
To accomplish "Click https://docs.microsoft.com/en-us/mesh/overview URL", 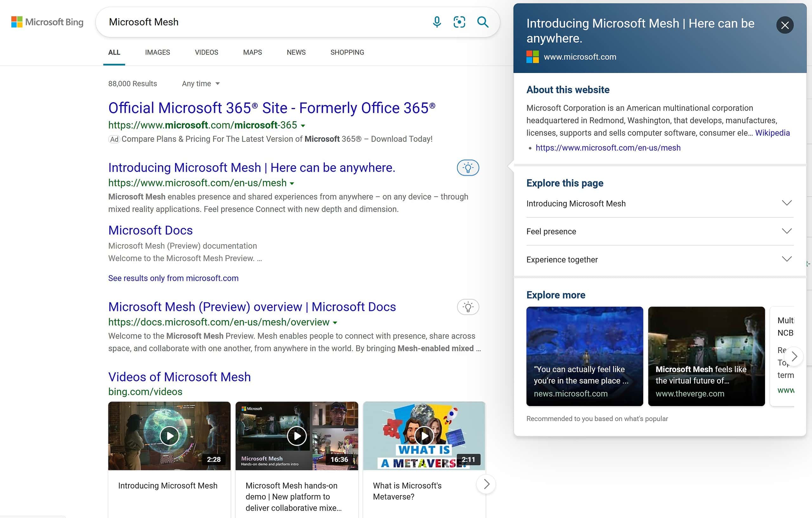I will (x=219, y=322).
